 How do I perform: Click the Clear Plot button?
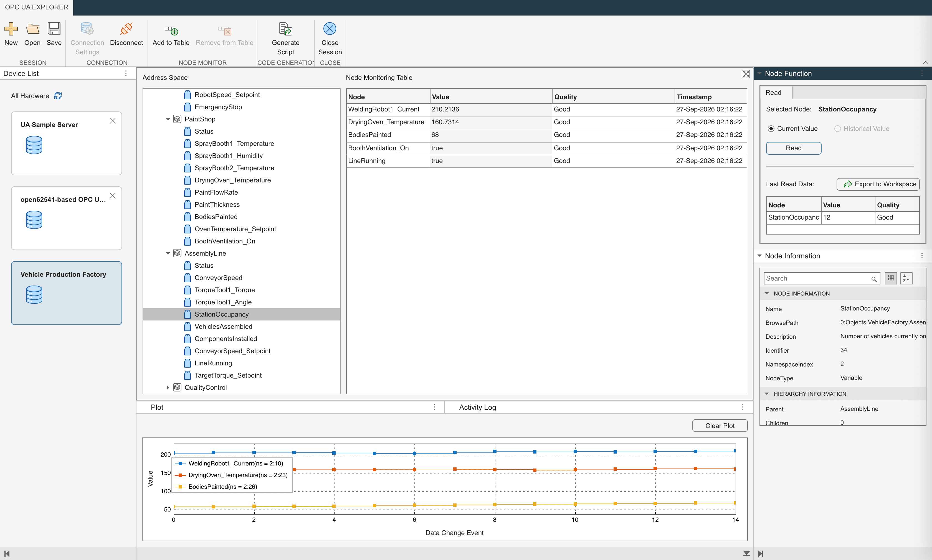(x=720, y=426)
